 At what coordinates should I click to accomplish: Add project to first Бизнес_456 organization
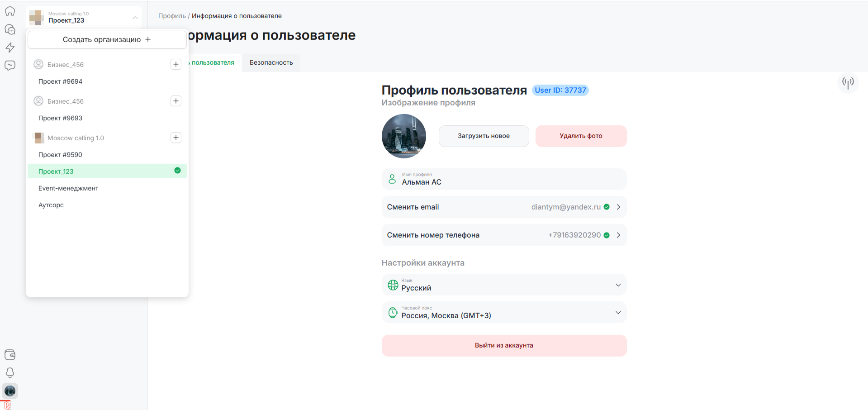(176, 64)
